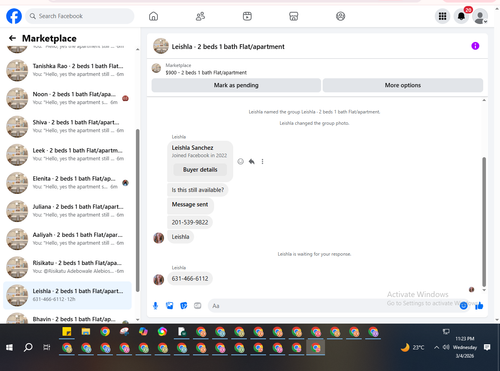Open the Shiva apartment conversation
Viewport: 500px width, 371px height.
(x=67, y=126)
